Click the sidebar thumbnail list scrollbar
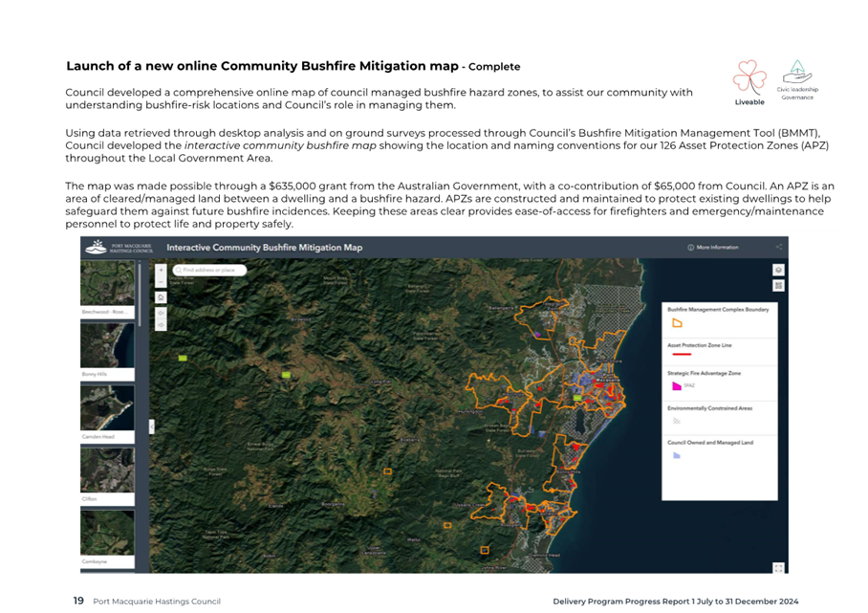Image resolution: width=868 pixels, height=613 pixels. [141, 295]
